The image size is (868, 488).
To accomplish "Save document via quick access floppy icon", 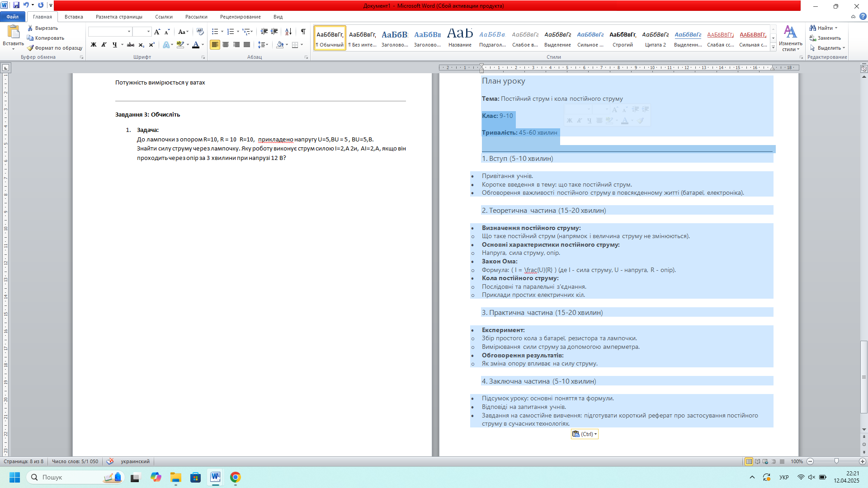I will [x=16, y=5].
